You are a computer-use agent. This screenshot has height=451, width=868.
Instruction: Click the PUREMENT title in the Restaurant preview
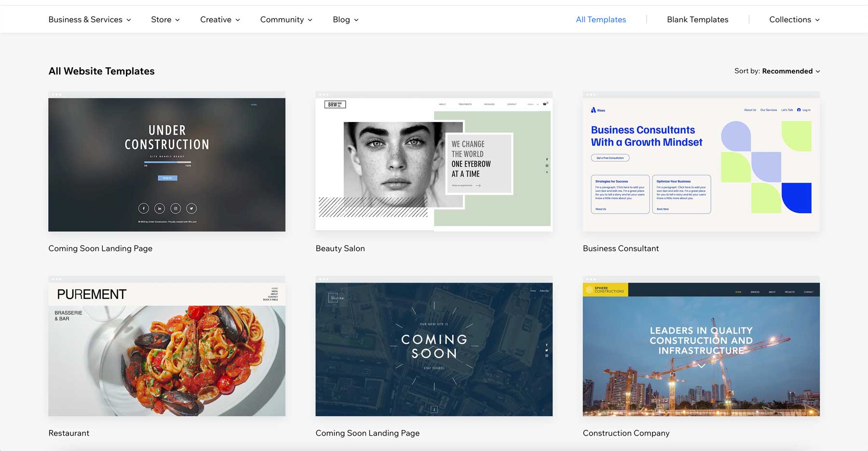[x=92, y=294]
